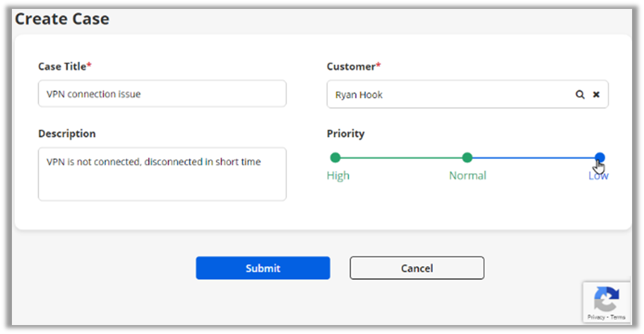Viewport: 644px width, 334px height.
Task: Submit the new case
Action: (262, 268)
